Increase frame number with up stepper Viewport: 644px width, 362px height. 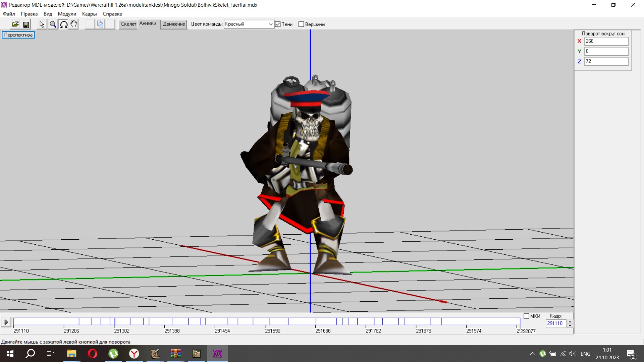(570, 321)
